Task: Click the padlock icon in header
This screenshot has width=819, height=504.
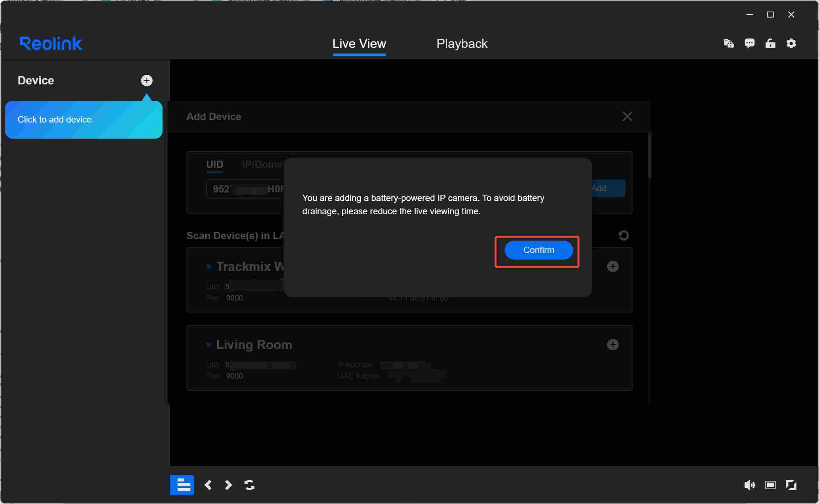Action: tap(770, 43)
